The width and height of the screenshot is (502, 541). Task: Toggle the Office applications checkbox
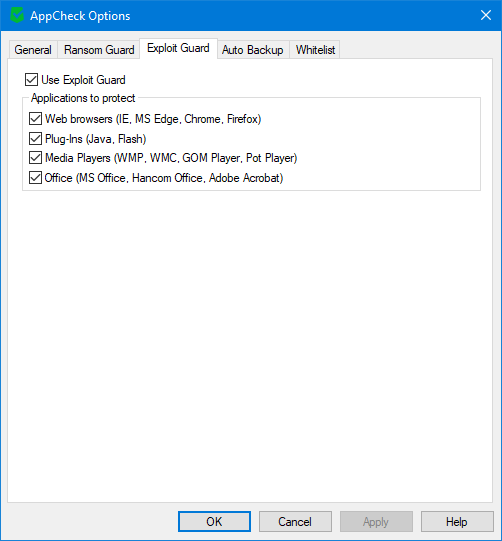35,178
